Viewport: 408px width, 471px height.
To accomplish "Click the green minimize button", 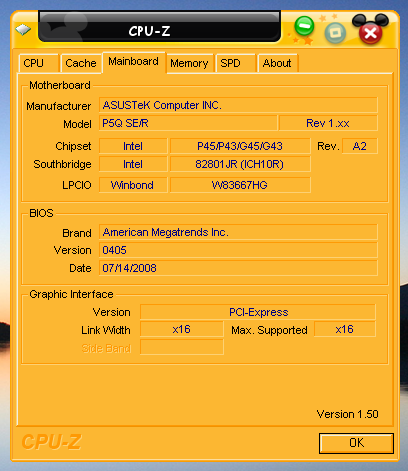I will point(304,26).
